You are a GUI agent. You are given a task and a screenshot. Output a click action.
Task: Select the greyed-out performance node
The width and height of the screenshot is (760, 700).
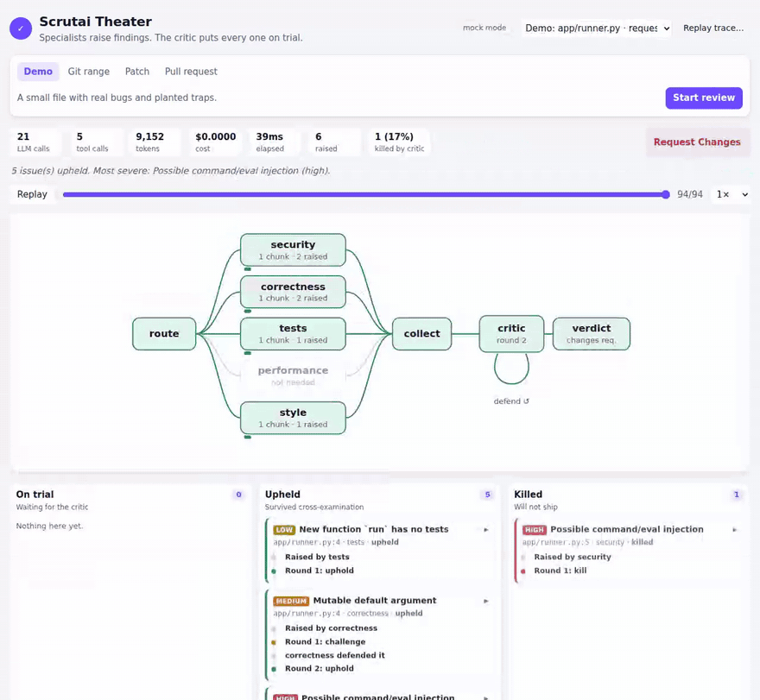tap(293, 375)
